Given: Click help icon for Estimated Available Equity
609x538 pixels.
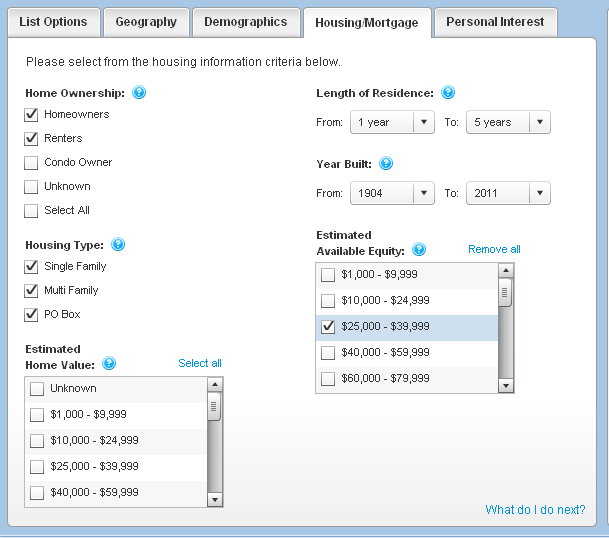Looking at the screenshot, I should [x=419, y=250].
